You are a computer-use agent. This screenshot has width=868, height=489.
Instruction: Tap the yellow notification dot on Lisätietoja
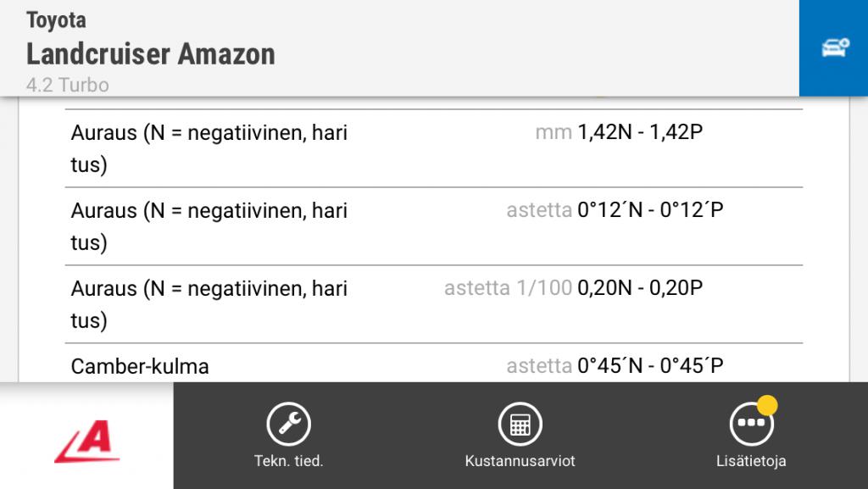pos(767,405)
